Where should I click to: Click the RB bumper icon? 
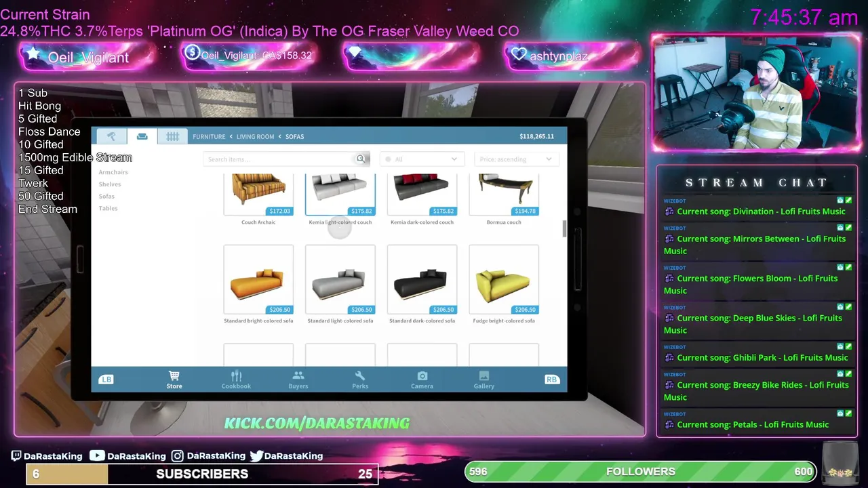(x=551, y=380)
